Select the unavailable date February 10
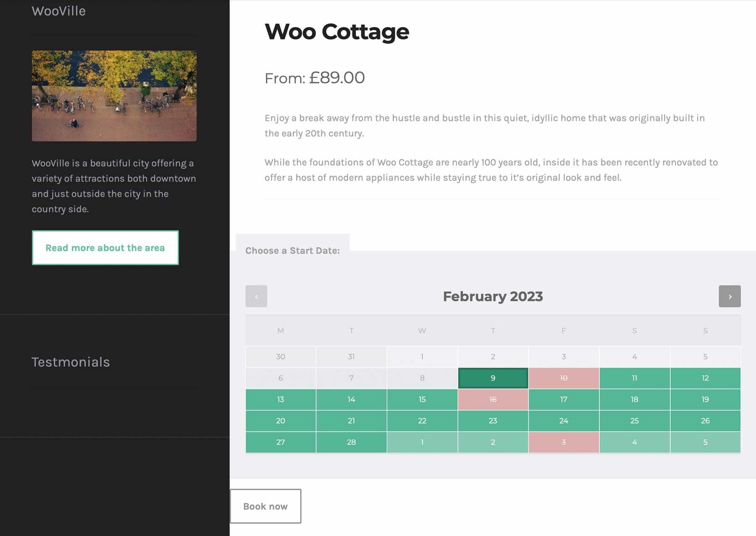The image size is (756, 536). point(564,378)
